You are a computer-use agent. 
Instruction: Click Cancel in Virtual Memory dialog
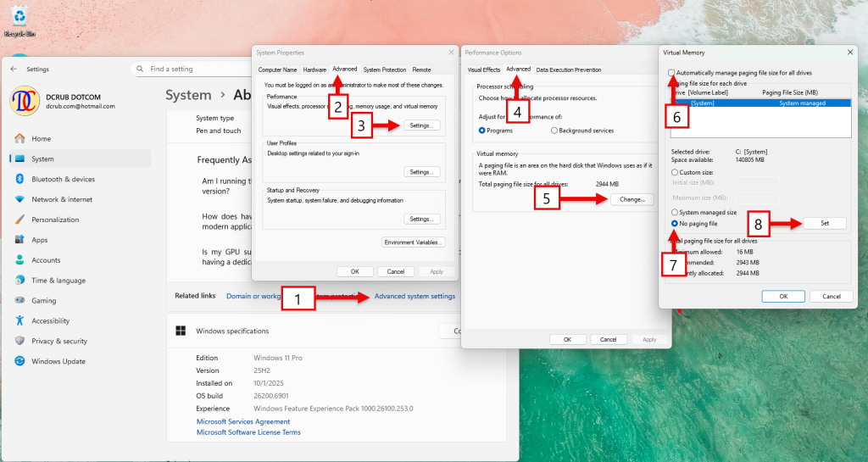[x=832, y=297]
